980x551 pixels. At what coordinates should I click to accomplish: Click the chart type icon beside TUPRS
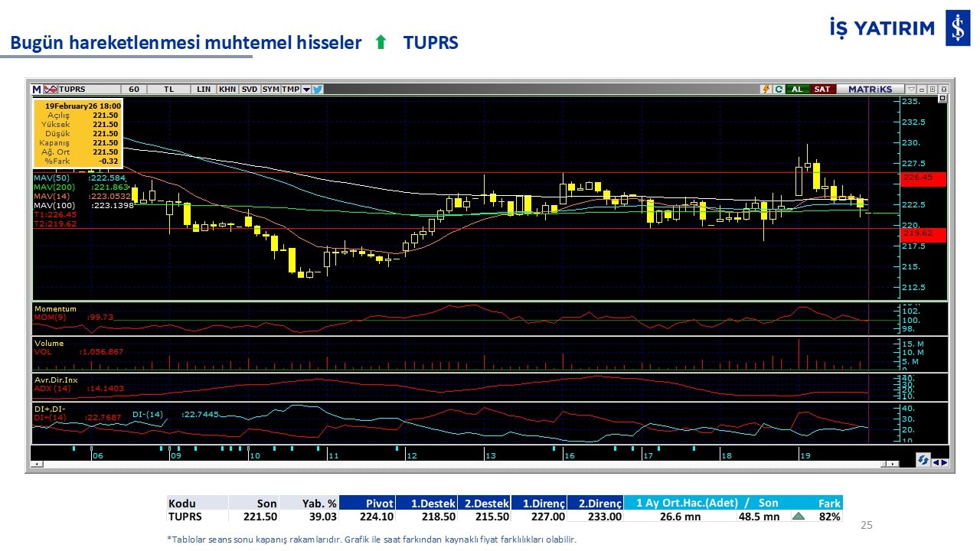(x=51, y=89)
